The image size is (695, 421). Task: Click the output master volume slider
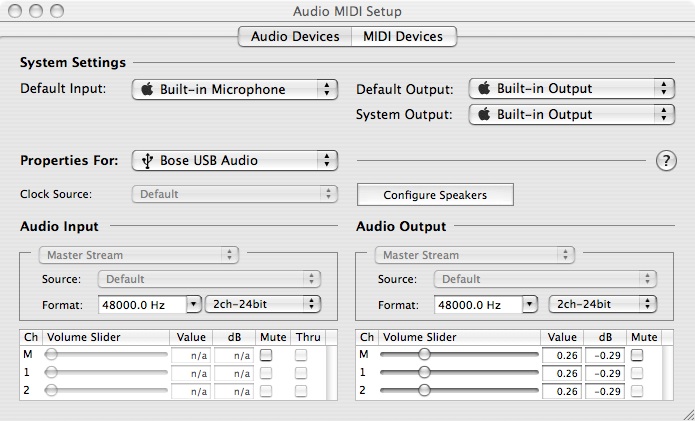point(424,355)
